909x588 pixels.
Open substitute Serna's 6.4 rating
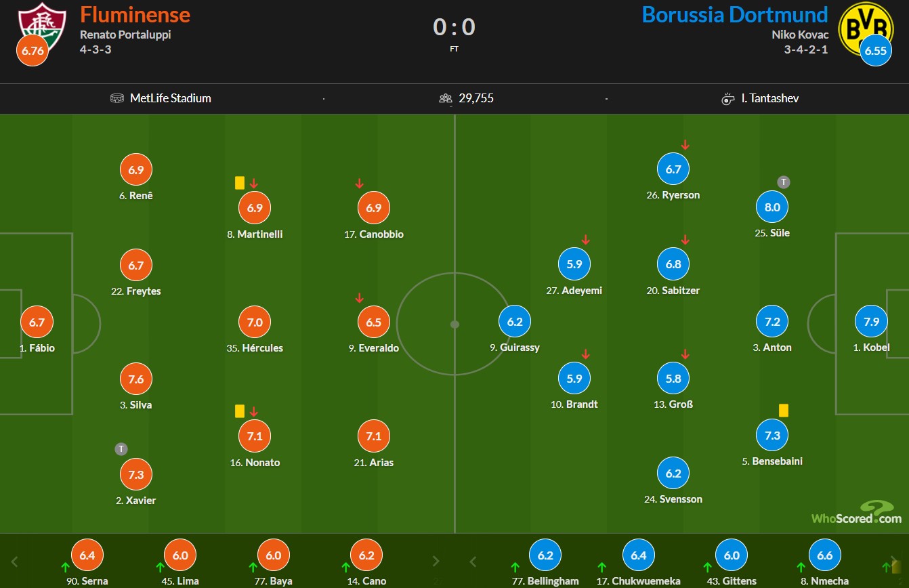[x=87, y=555]
